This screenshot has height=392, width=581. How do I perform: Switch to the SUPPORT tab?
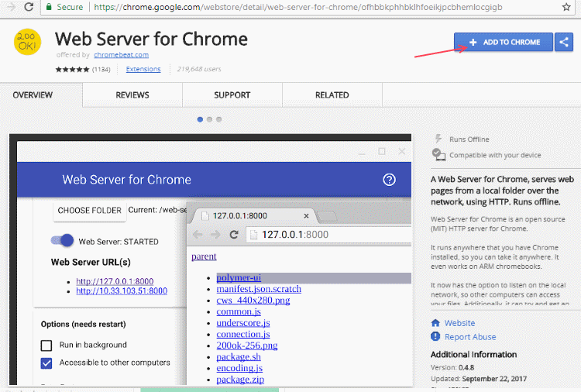(x=232, y=95)
